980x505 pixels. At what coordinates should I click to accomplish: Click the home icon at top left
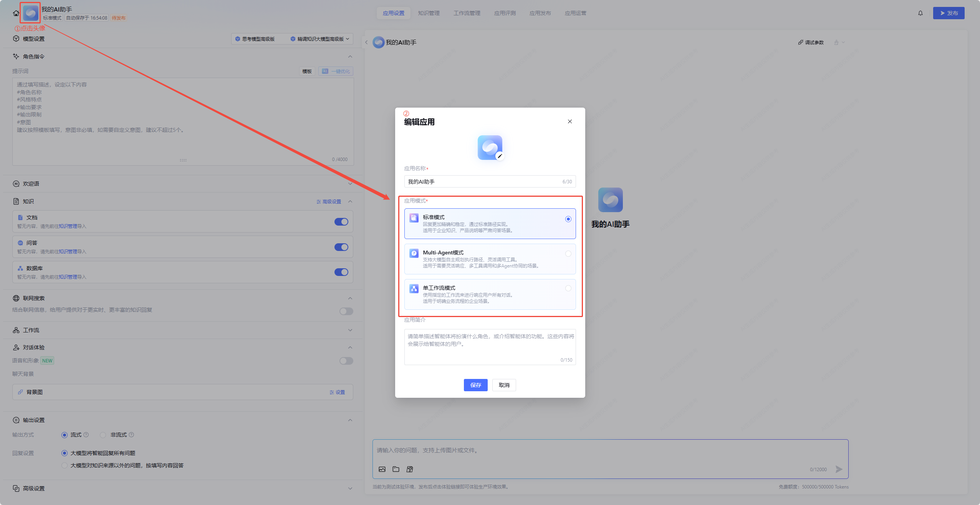(x=16, y=13)
